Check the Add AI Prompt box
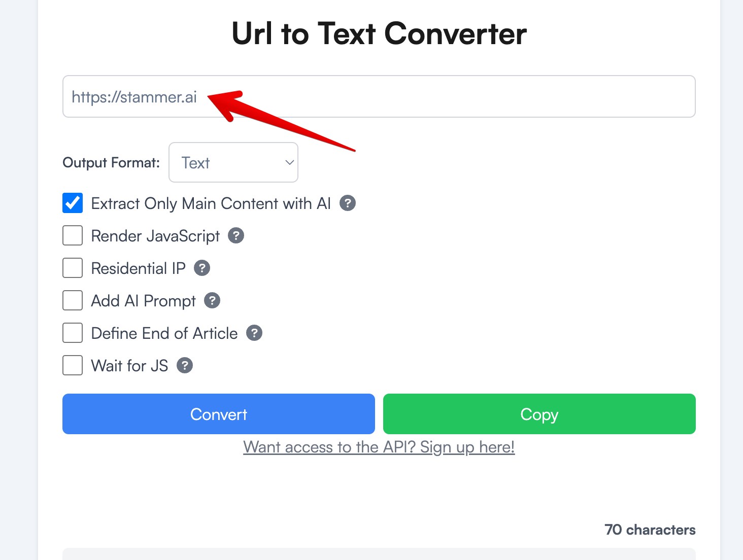743x560 pixels. (x=72, y=300)
